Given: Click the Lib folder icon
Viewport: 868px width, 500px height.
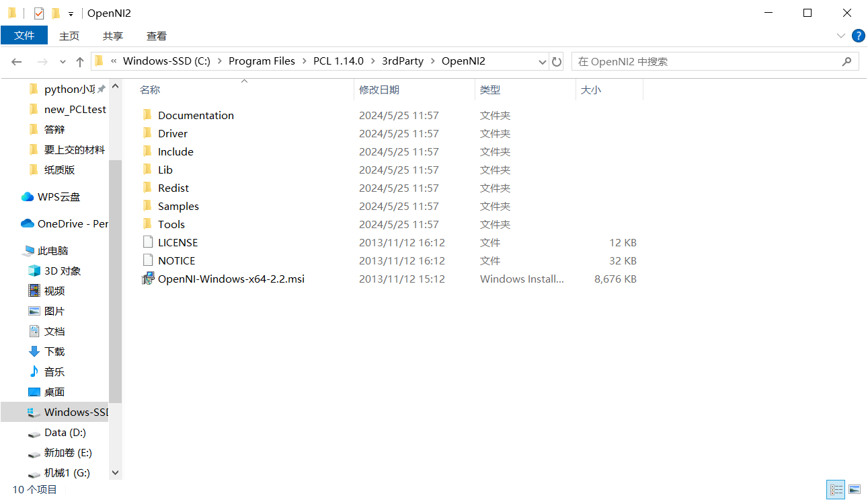Looking at the screenshot, I should click(x=148, y=170).
